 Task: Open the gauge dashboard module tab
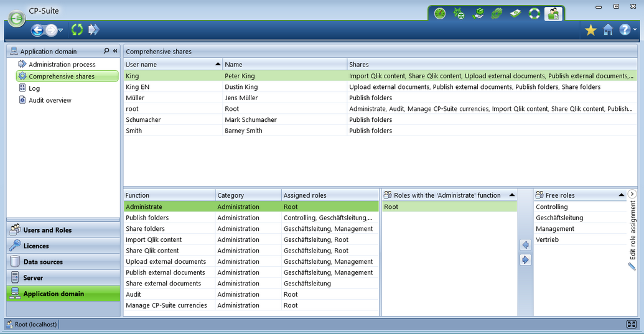point(440,14)
